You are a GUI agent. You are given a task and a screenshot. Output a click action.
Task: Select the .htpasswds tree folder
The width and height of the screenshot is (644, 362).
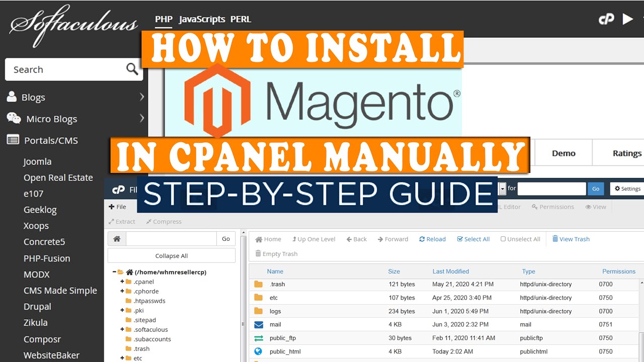click(149, 301)
